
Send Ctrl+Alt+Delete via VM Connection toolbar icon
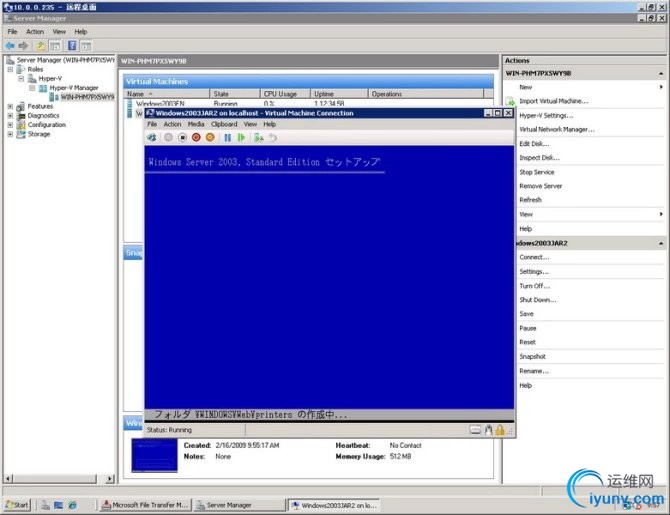click(x=152, y=138)
